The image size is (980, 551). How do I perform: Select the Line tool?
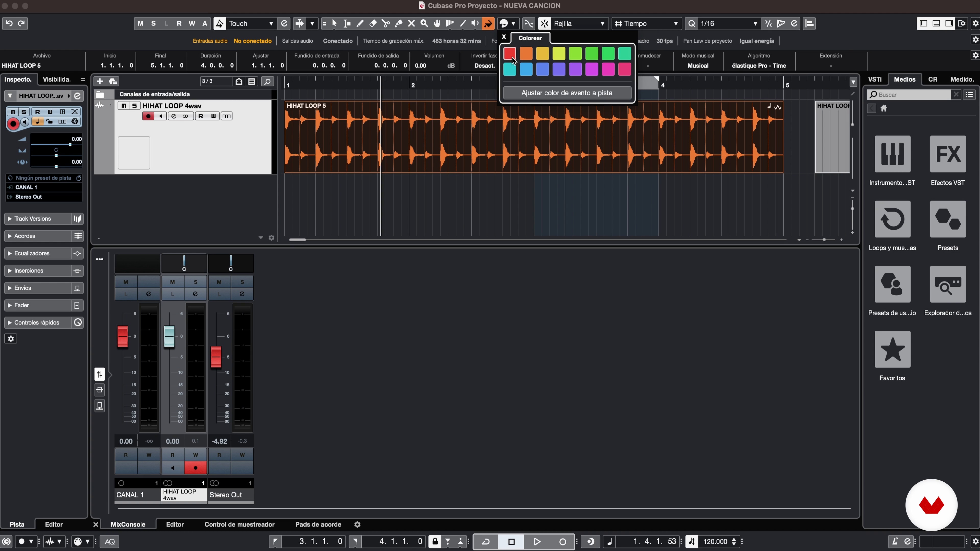(463, 23)
